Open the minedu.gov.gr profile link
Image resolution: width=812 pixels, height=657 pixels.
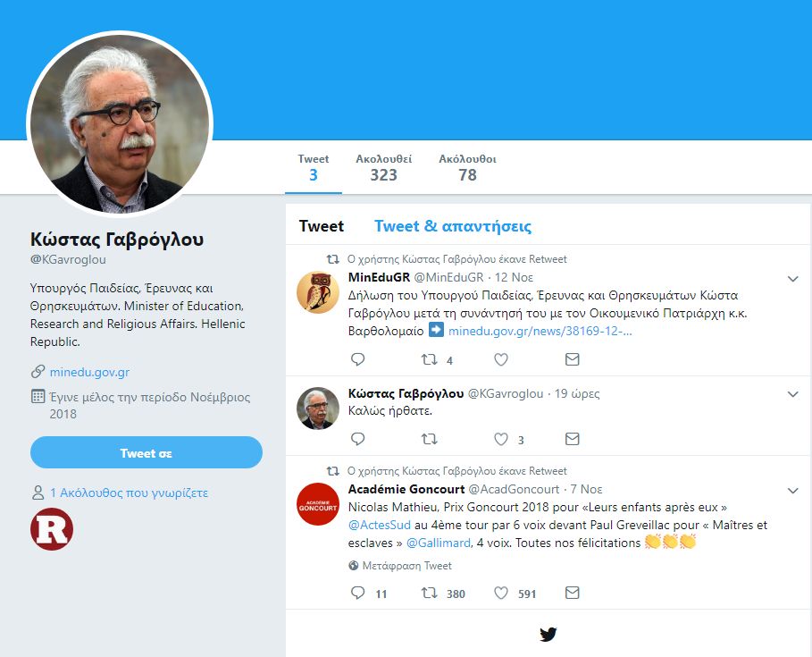point(89,372)
